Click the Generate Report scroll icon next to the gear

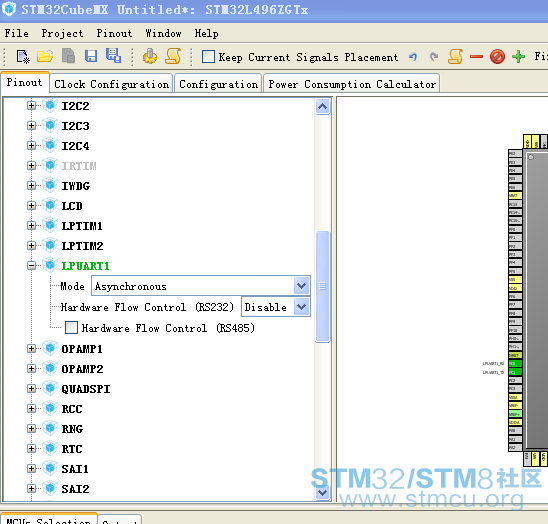click(173, 56)
